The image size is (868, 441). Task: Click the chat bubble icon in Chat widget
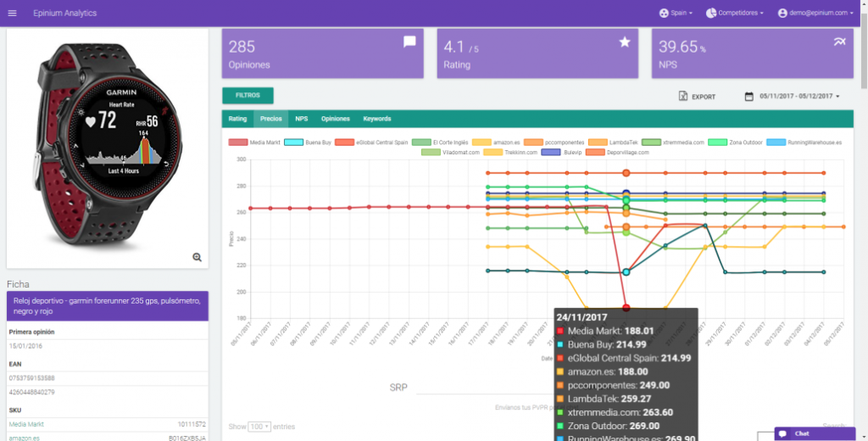click(782, 434)
